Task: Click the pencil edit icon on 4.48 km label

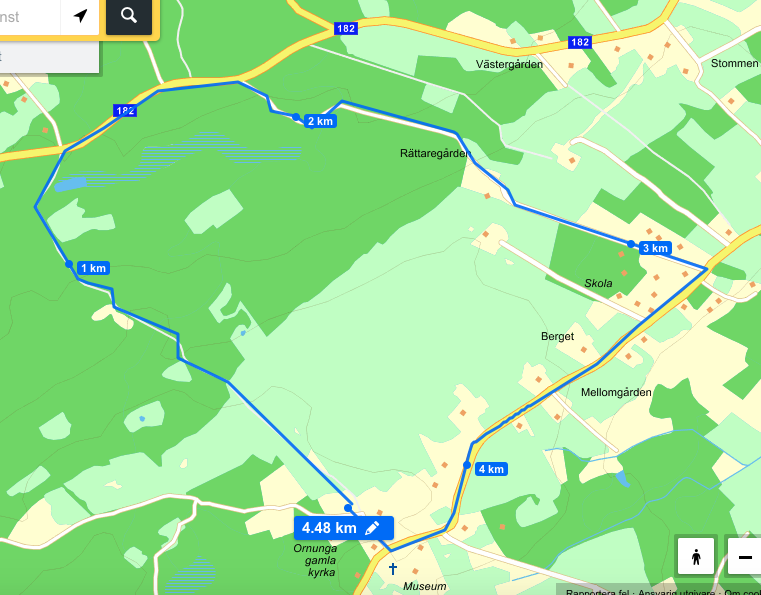Action: pos(372,528)
